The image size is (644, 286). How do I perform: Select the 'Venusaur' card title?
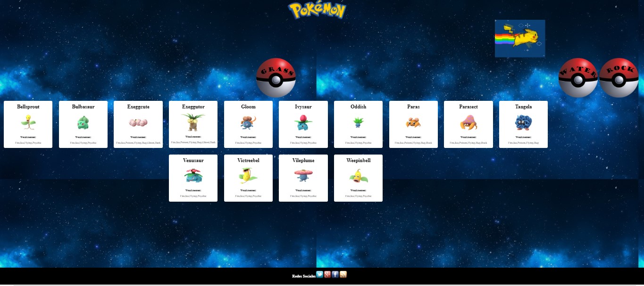[x=193, y=161]
